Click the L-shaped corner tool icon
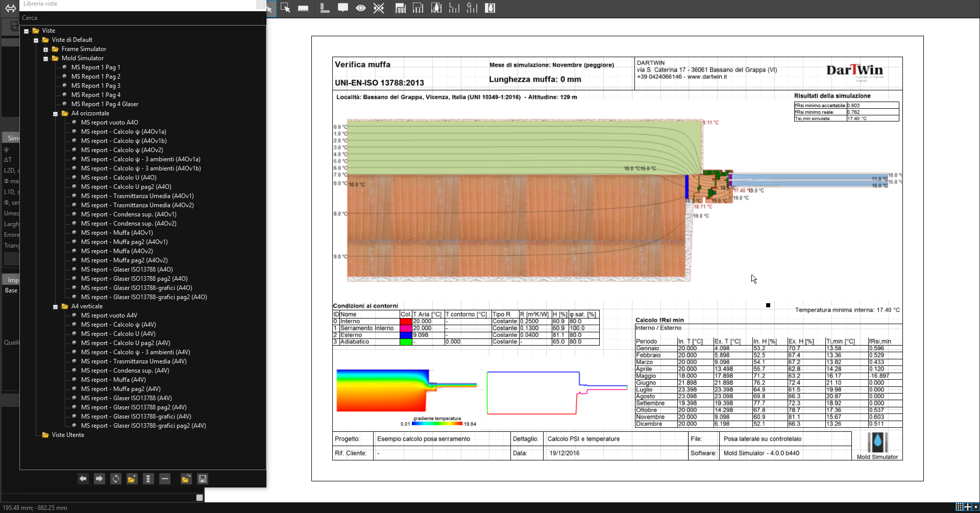 325,8
